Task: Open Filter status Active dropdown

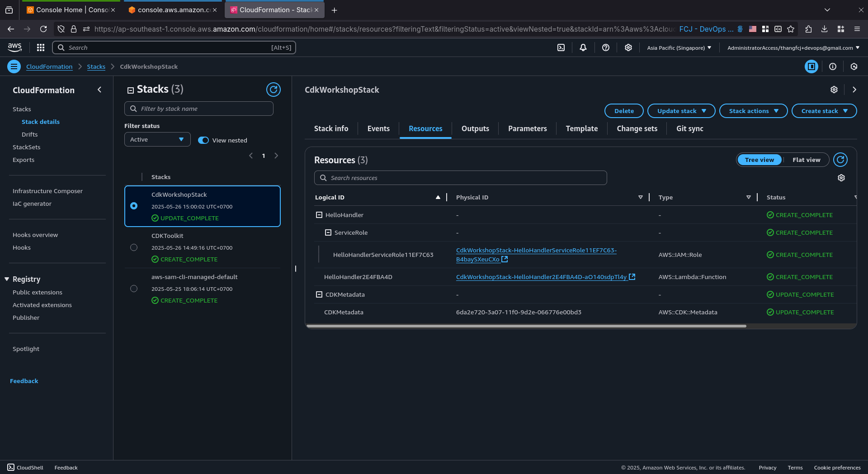Action: pyautogui.click(x=157, y=139)
